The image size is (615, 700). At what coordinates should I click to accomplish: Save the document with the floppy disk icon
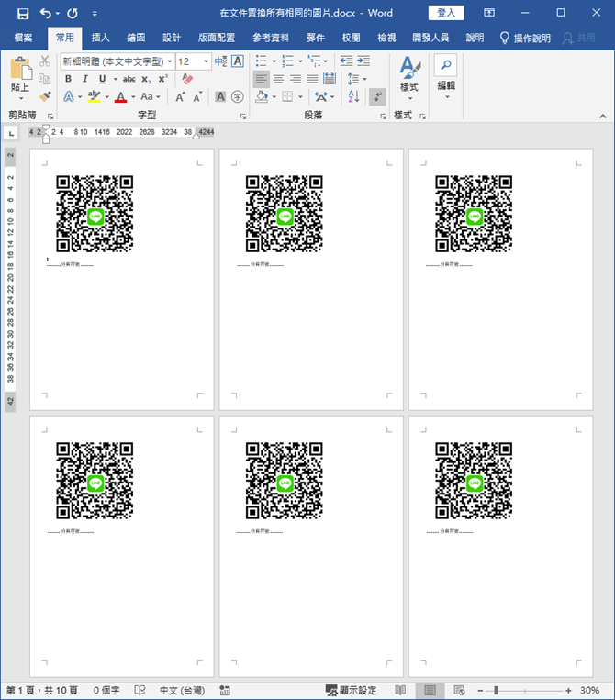pos(23,14)
